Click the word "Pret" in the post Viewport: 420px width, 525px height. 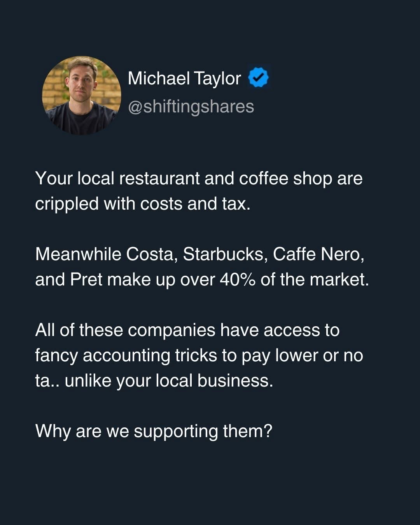coord(86,280)
